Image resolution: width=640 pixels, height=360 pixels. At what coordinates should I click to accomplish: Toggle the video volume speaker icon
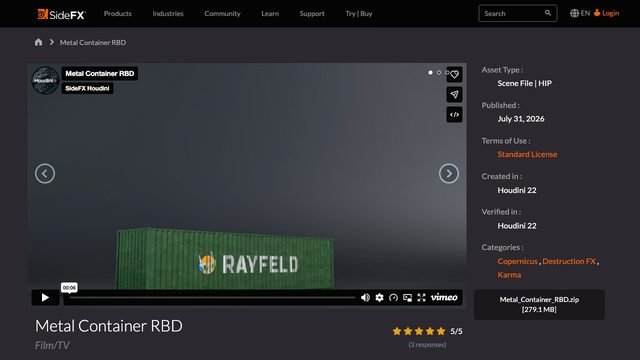[x=365, y=298]
